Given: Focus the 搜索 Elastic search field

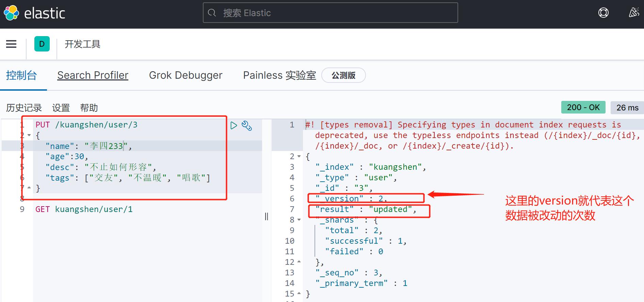Looking at the screenshot, I should click(x=330, y=13).
